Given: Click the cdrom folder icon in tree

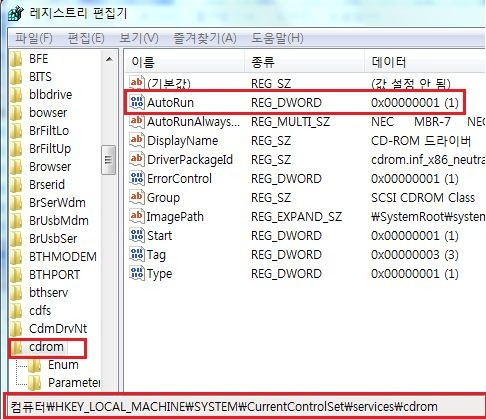Looking at the screenshot, I should click(17, 347).
